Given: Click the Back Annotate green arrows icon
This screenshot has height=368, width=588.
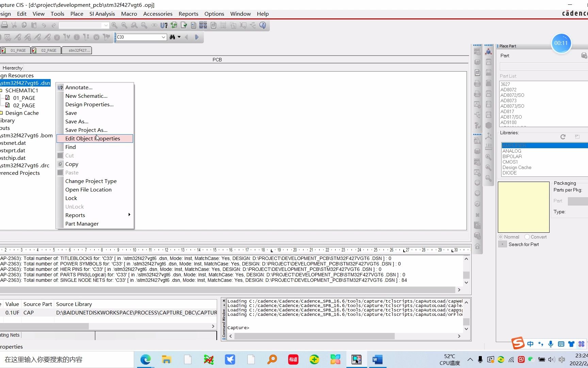Looking at the screenshot, I should pos(174,25).
